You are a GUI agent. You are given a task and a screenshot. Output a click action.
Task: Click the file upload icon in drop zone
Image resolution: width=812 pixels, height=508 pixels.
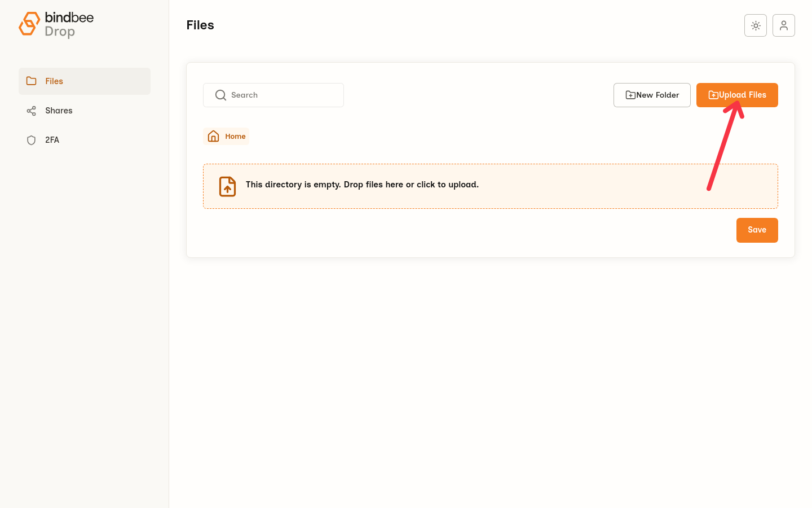point(227,186)
